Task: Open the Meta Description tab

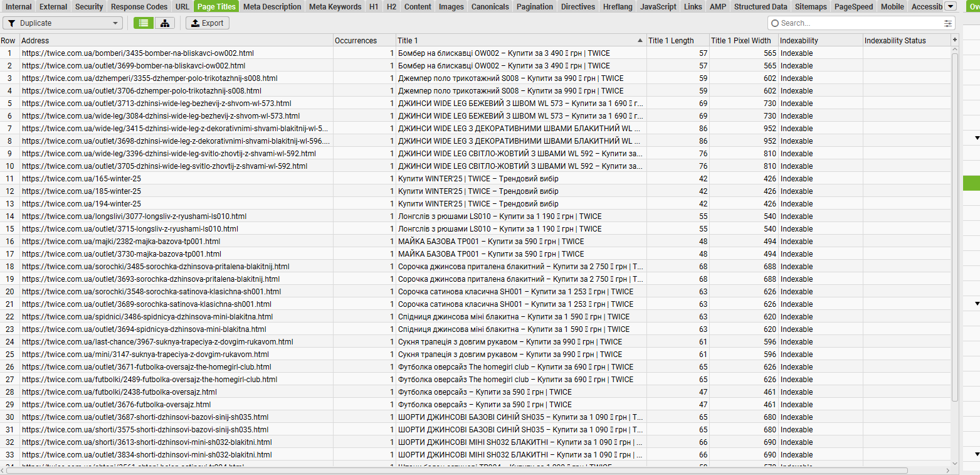Action: click(272, 6)
